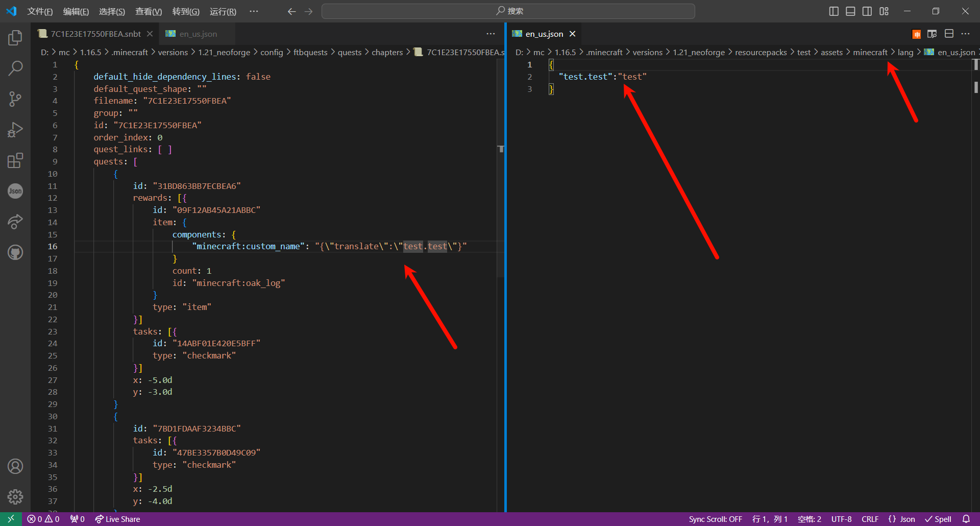Viewport: 980px width, 526px height.
Task: Open the 运行(R) menu
Action: click(x=223, y=11)
